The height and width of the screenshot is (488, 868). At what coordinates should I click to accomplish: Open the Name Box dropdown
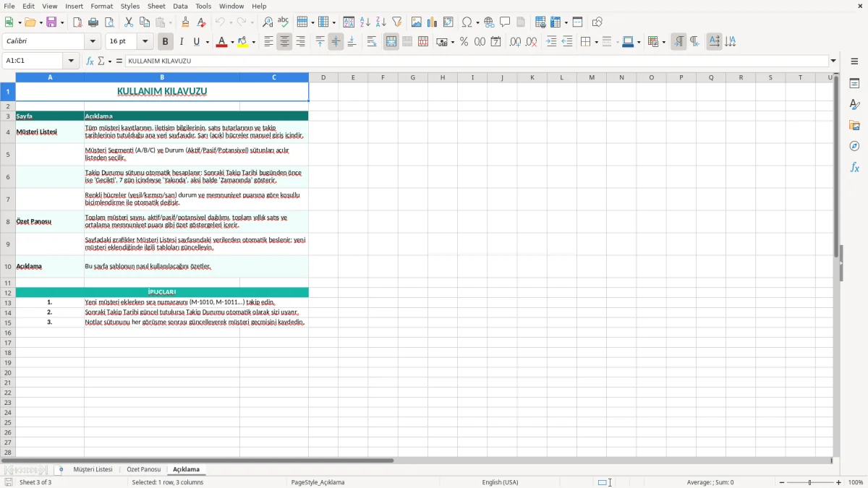(x=71, y=61)
